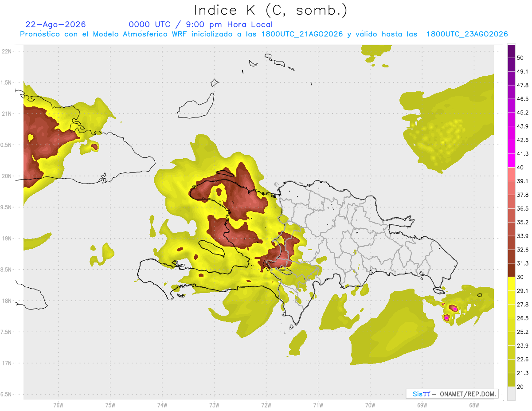532x411 pixels.
Task: Click the "22N" latitude axis label
Action: (x=7, y=51)
